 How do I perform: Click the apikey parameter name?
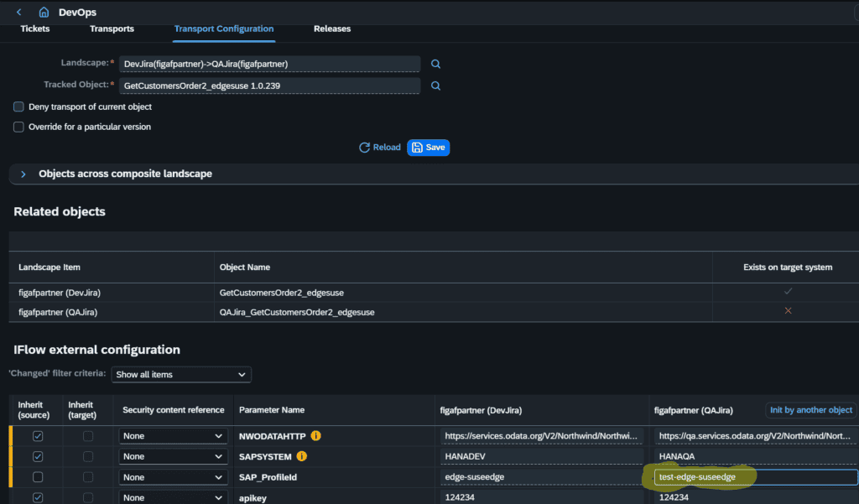click(x=252, y=498)
